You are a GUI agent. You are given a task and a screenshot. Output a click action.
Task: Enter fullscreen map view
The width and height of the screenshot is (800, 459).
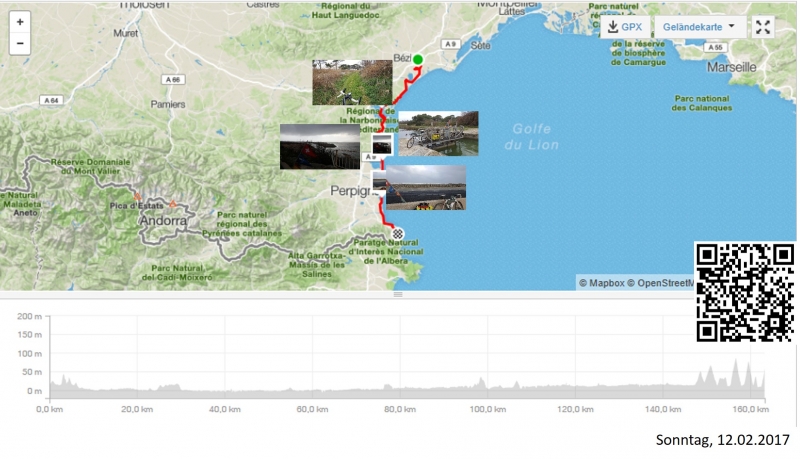[763, 27]
